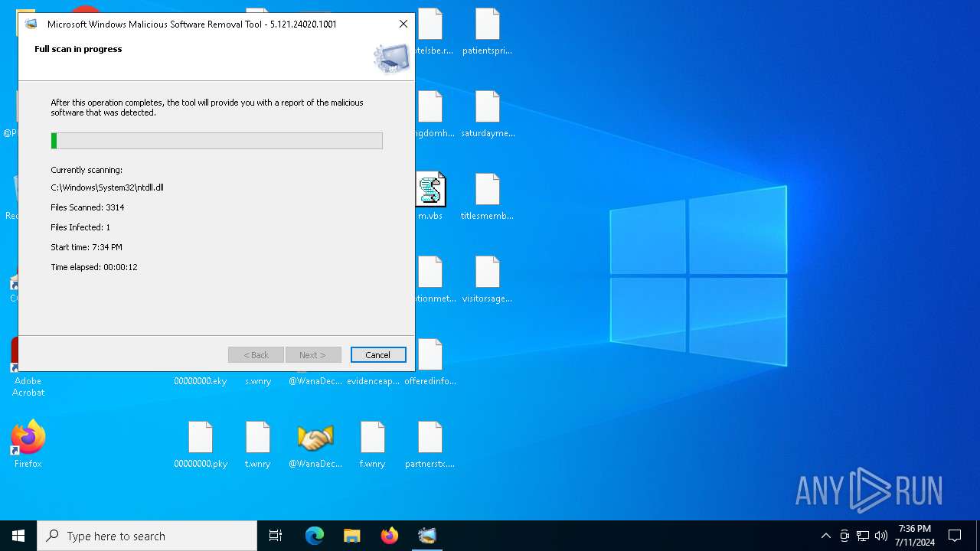980x551 pixels.
Task: Select the patientspri... desktop file
Action: point(487,32)
